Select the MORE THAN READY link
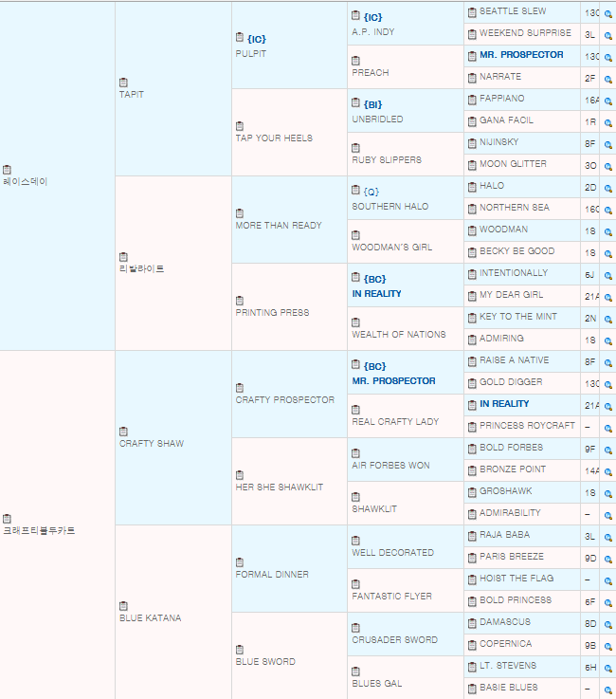 coord(279,226)
